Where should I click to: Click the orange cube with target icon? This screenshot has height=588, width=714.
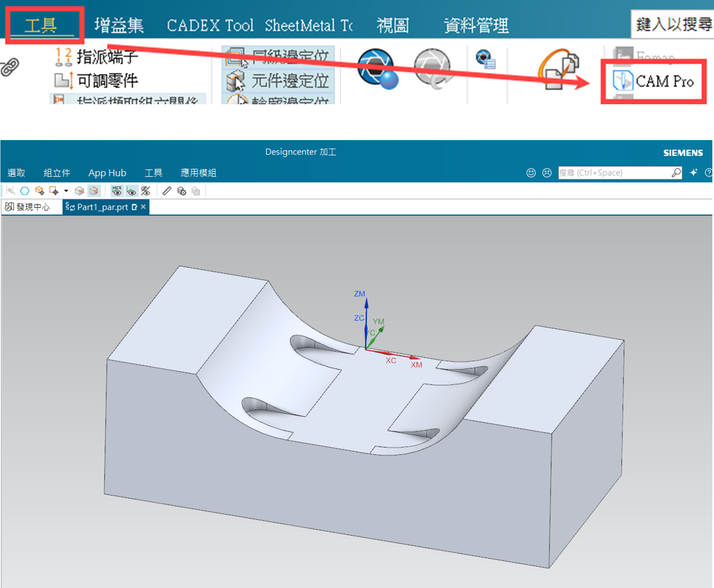40,191
